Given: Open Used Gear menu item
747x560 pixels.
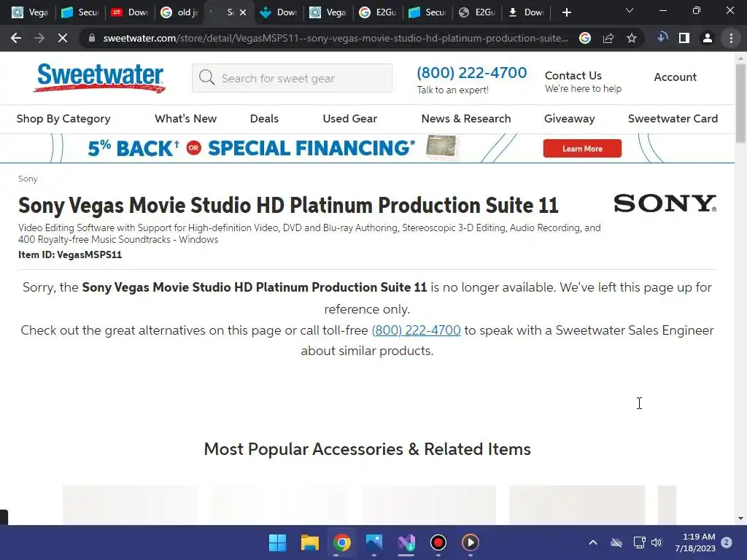Looking at the screenshot, I should pyautogui.click(x=350, y=119).
